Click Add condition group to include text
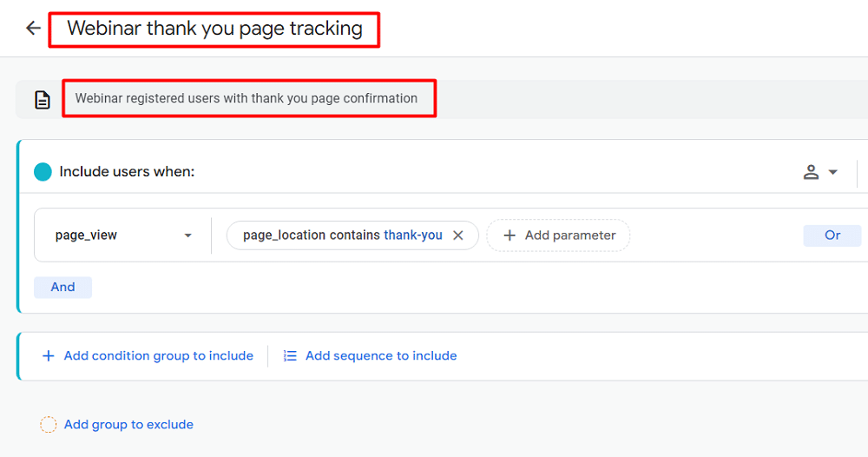Viewport: 868px width, 457px height. click(159, 355)
